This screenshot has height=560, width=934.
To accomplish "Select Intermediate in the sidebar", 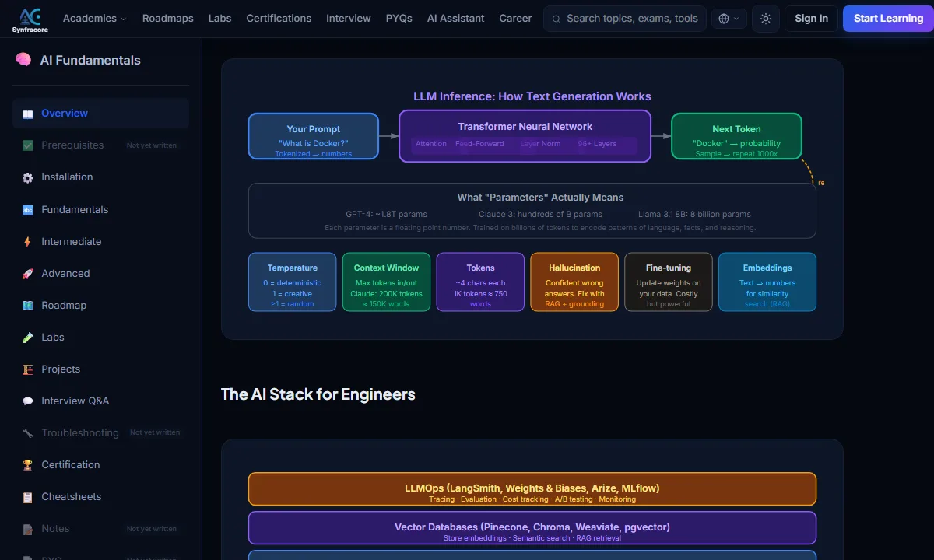I will coord(100,242).
